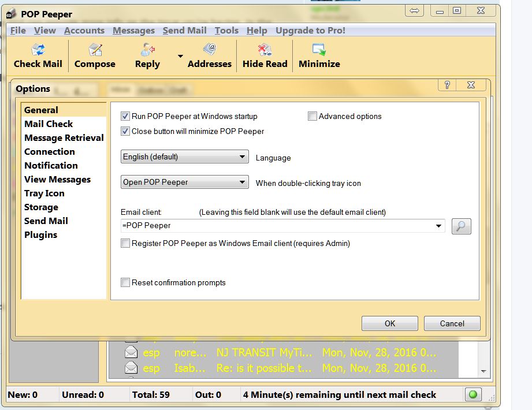Click the POP Peeper title bar app icon
The width and height of the screenshot is (532, 410).
[x=11, y=14]
